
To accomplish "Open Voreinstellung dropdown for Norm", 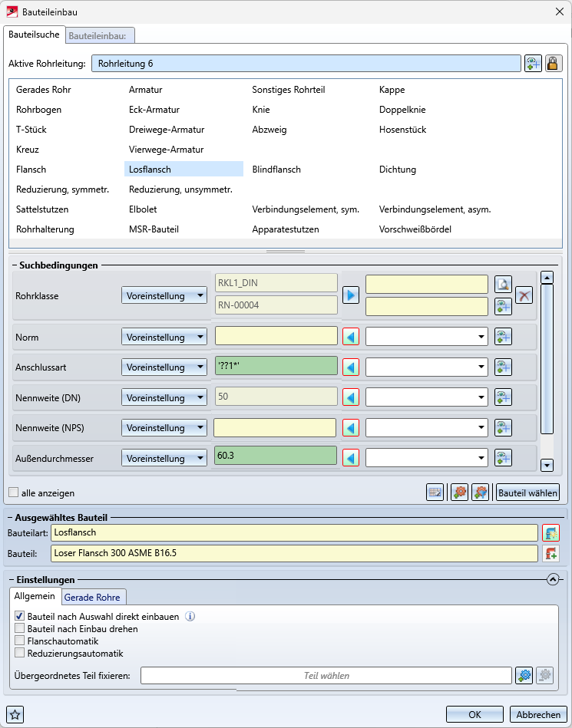I will pos(164,337).
